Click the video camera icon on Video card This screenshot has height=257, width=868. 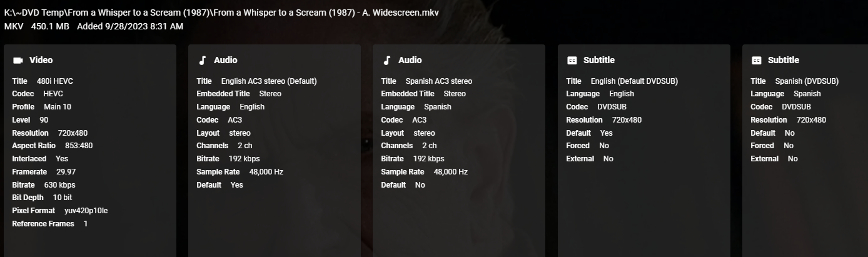18,61
